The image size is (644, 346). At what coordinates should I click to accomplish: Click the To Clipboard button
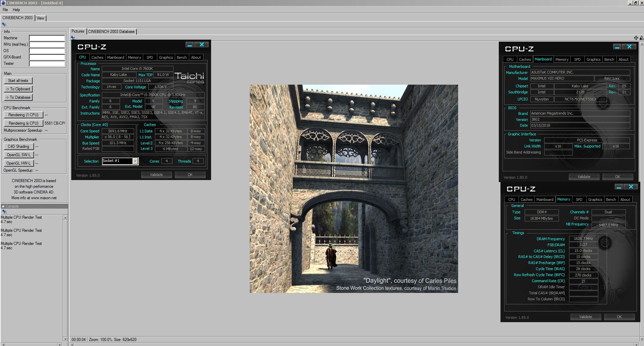pyautogui.click(x=18, y=89)
